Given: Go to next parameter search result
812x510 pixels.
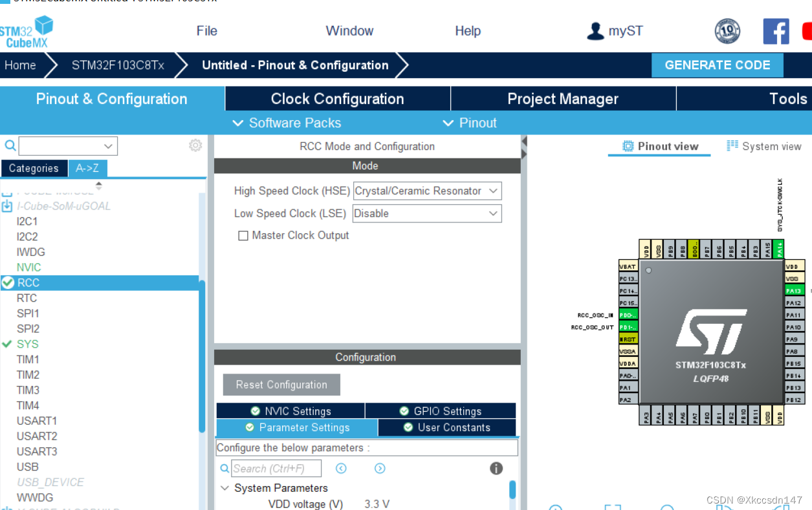Looking at the screenshot, I should pos(380,469).
